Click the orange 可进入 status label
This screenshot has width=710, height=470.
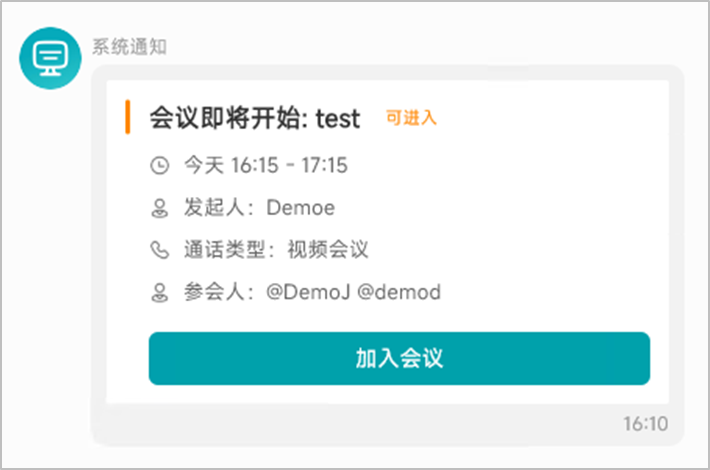[x=411, y=118]
